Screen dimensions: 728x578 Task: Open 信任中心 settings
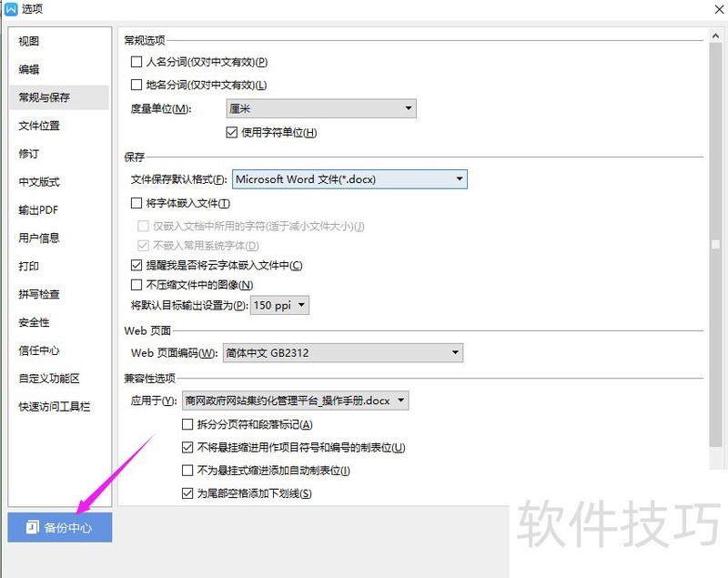[x=59, y=350]
